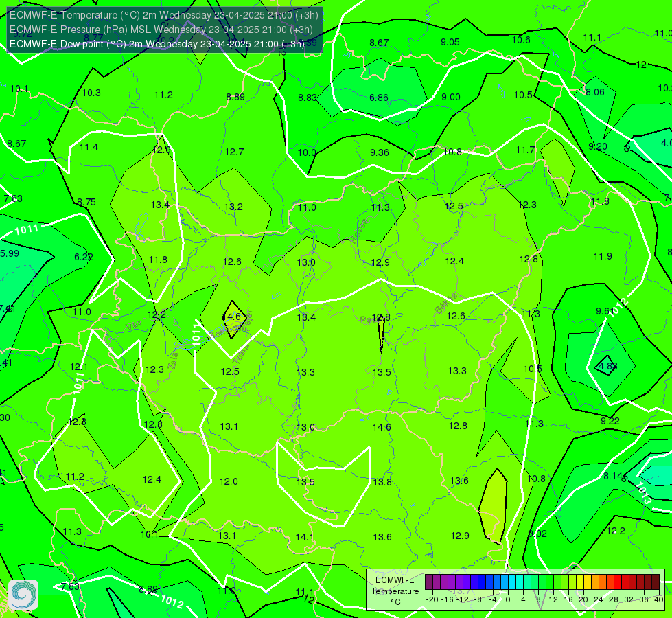Click the 9.36 temperature value

click(380, 152)
